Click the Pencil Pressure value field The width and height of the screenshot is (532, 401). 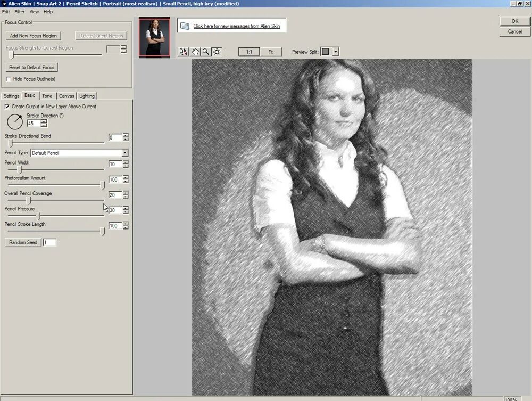[x=115, y=210]
